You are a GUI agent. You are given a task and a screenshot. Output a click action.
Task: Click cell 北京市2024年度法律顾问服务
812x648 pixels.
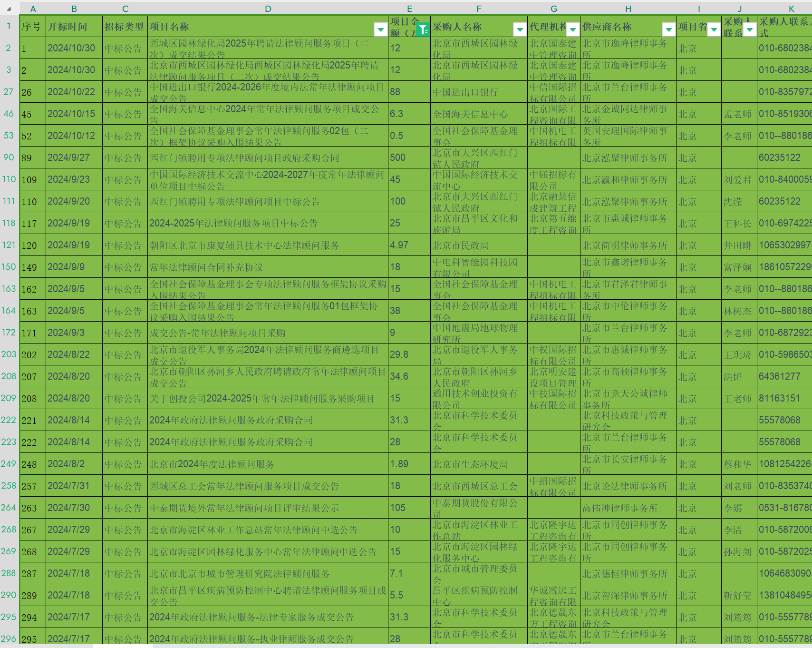point(268,464)
